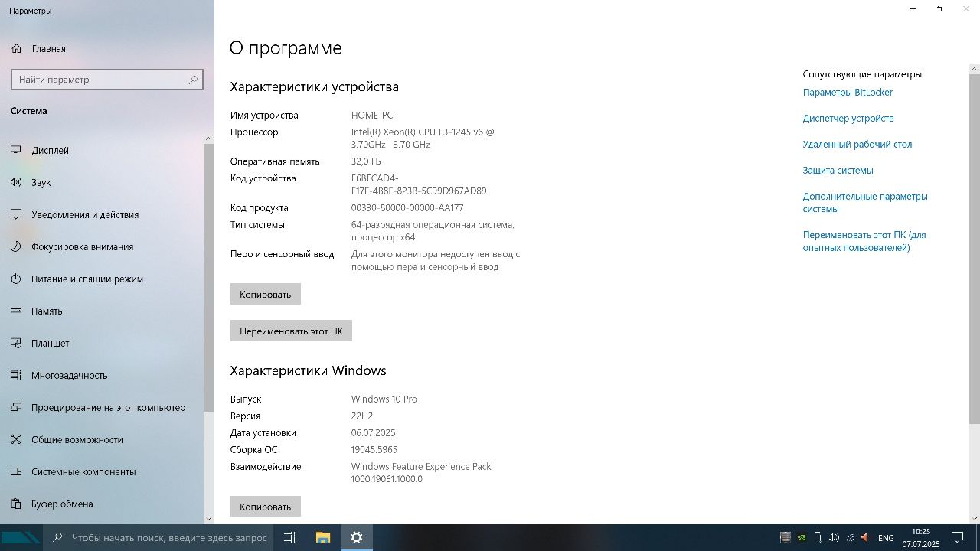Click the version value 22H2
Image resolution: width=980 pixels, height=551 pixels.
tap(362, 416)
